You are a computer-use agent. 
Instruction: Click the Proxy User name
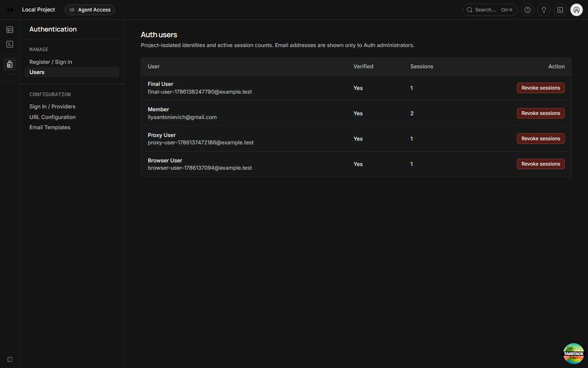tap(162, 135)
